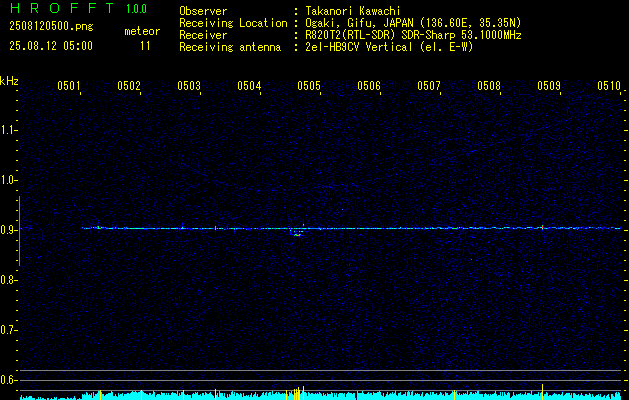Click the Observer field label
This screenshot has width=629, height=400.
203,11
